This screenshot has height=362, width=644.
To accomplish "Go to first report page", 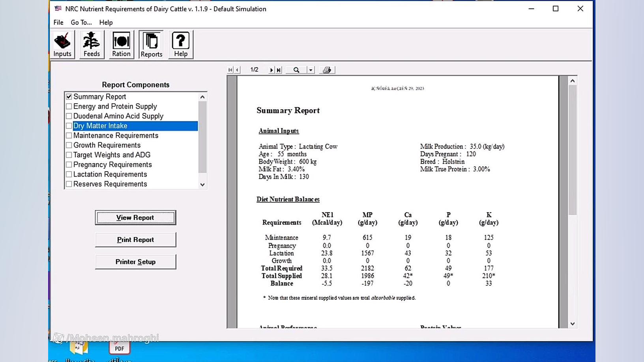I will click(230, 70).
